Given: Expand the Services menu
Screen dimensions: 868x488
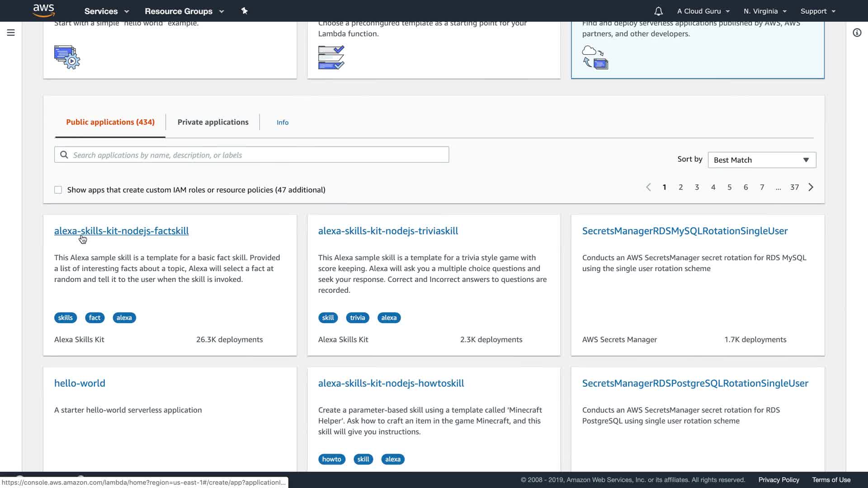Looking at the screenshot, I should [x=107, y=11].
